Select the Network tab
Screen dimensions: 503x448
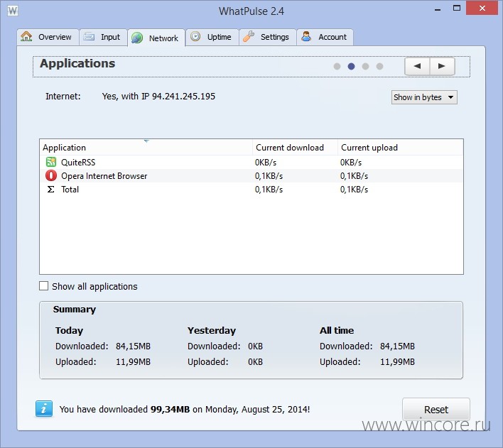(156, 38)
